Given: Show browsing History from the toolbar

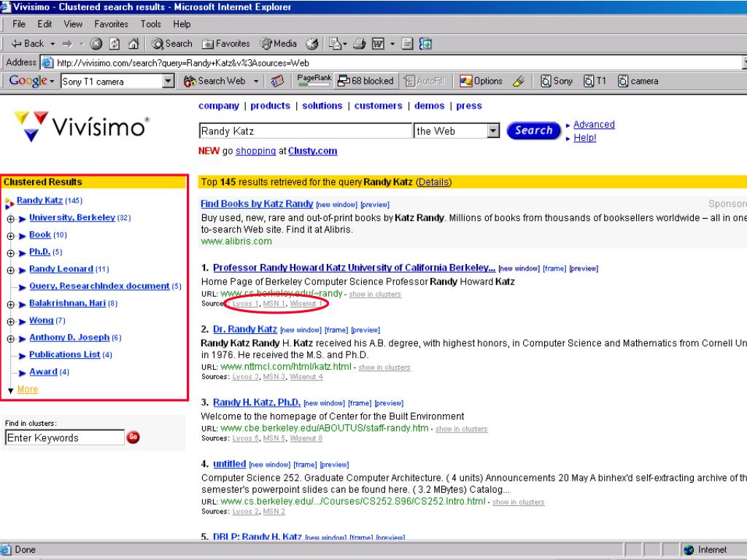Looking at the screenshot, I should 312,44.
